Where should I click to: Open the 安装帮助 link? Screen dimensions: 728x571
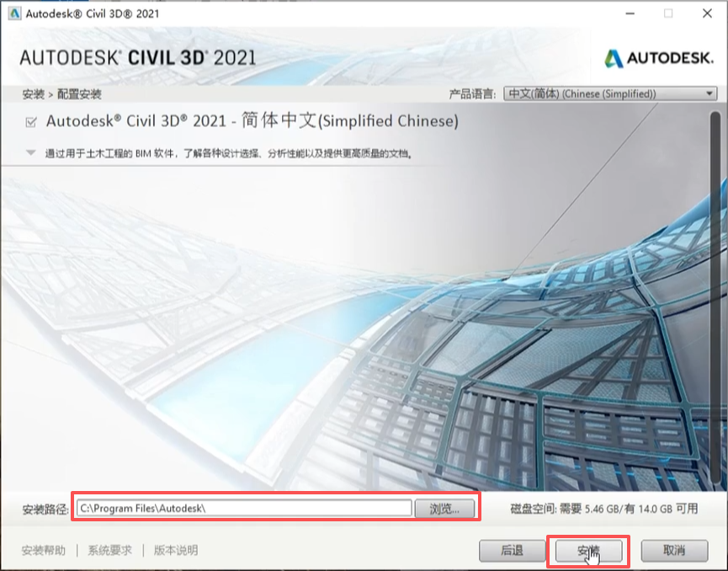coord(43,551)
